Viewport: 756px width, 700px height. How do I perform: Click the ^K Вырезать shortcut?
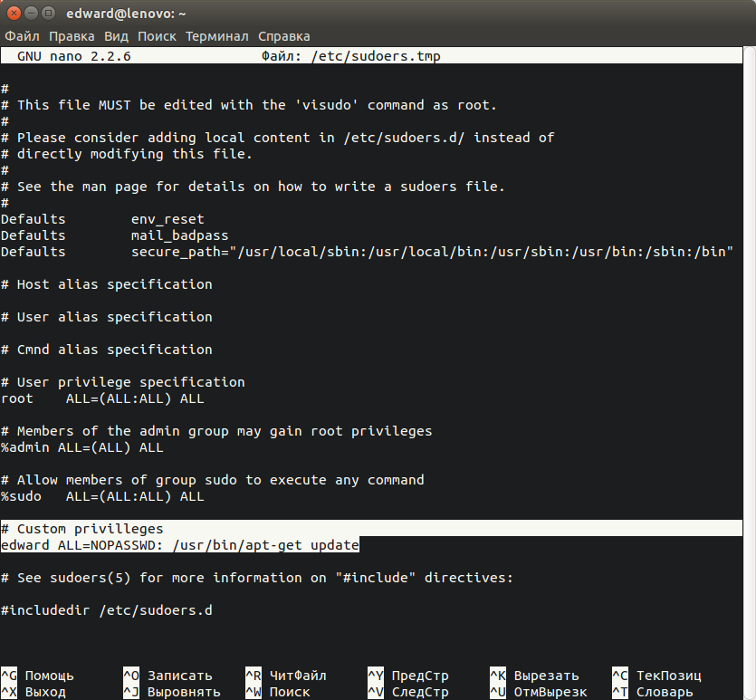coord(534,676)
